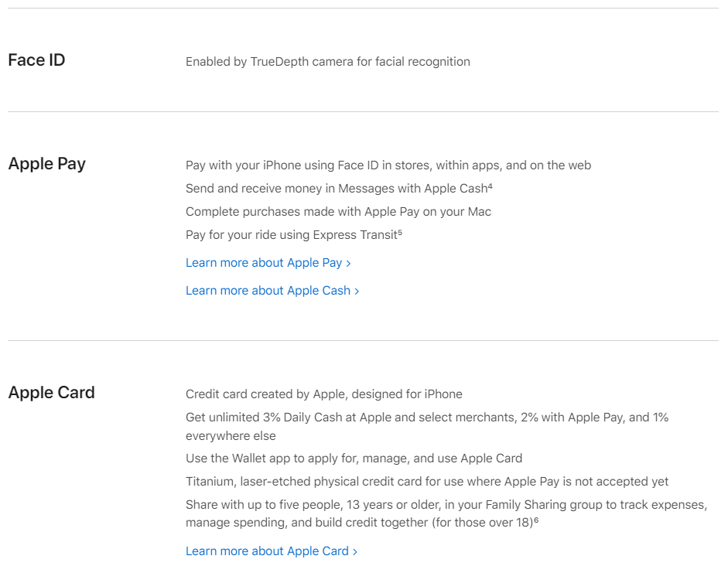Click the Apple Pay section heading
728x566 pixels.
47,164
